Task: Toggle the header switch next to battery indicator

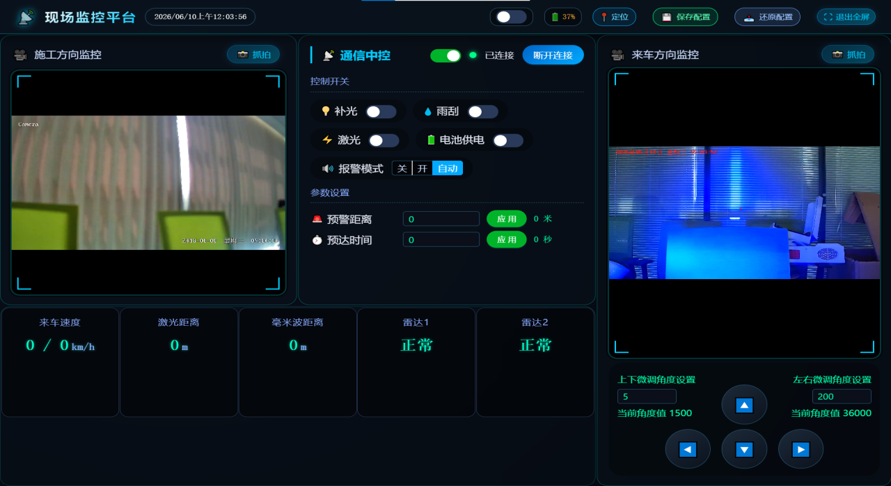Action: pos(511,17)
